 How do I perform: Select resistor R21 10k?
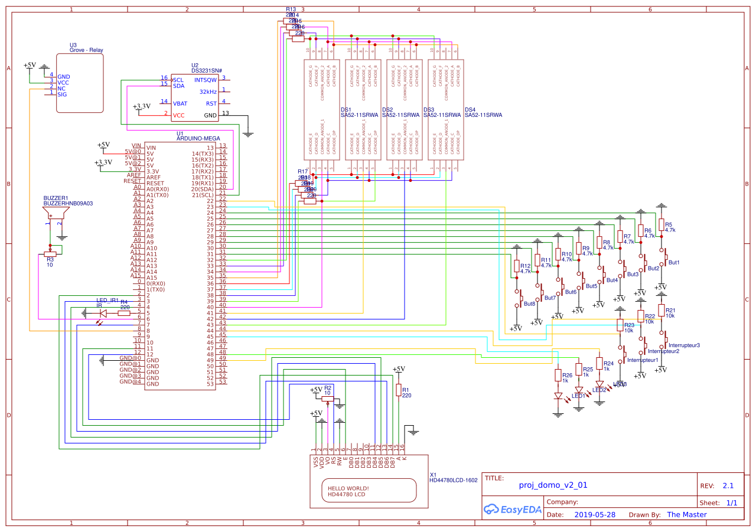[661, 309]
